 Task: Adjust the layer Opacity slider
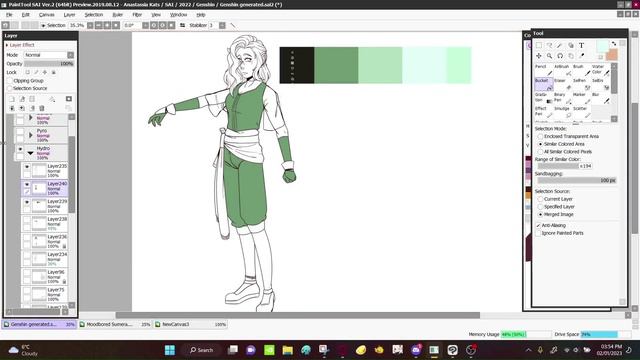pyautogui.click(x=49, y=64)
